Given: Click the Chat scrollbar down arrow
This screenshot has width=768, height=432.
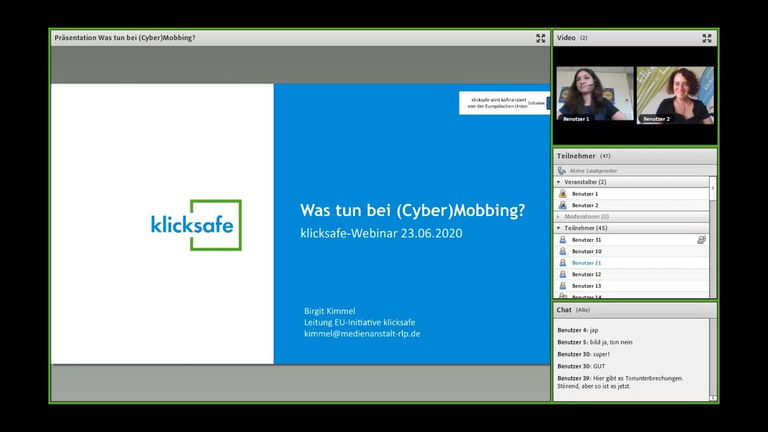Looking at the screenshot, I should click(x=713, y=398).
